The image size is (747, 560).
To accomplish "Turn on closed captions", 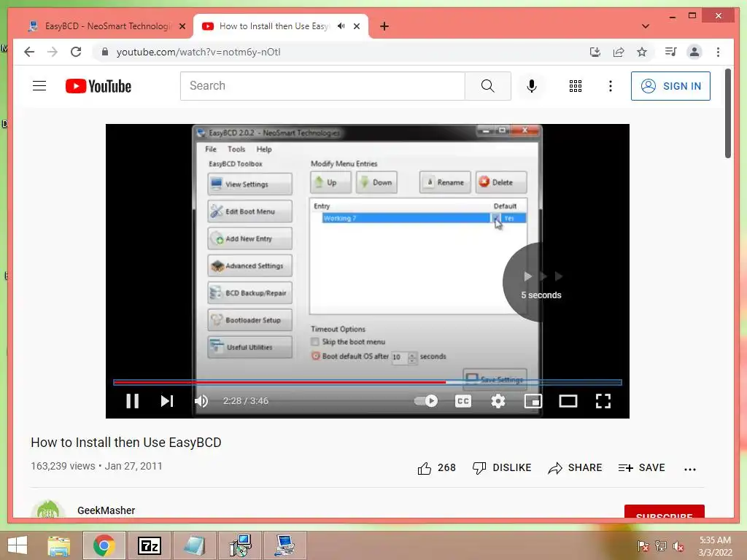I will coord(463,401).
